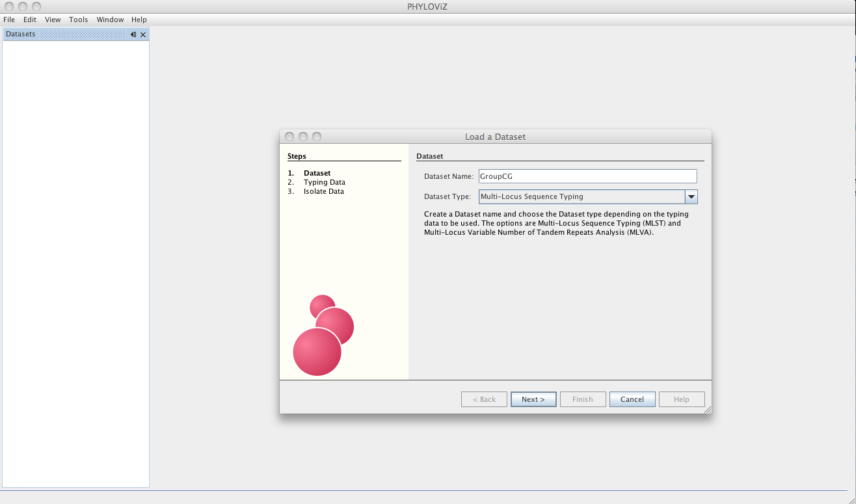Minimize the main PHYLOViZ window
The height and width of the screenshot is (504, 856).
click(x=23, y=7)
